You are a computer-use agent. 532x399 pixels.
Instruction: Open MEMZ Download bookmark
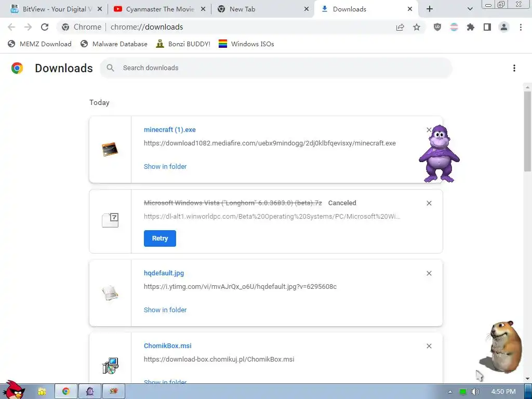(39, 44)
